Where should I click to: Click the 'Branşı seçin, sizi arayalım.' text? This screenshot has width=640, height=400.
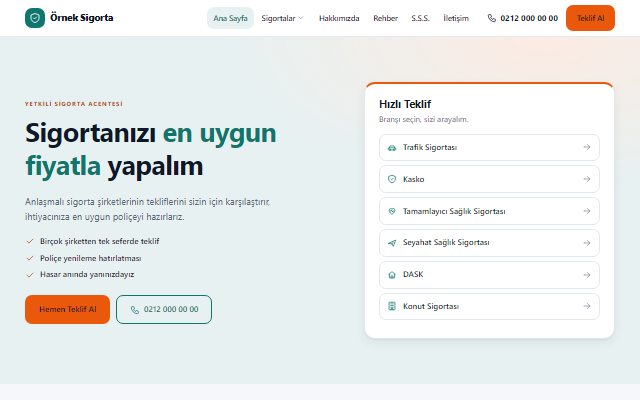click(x=424, y=119)
